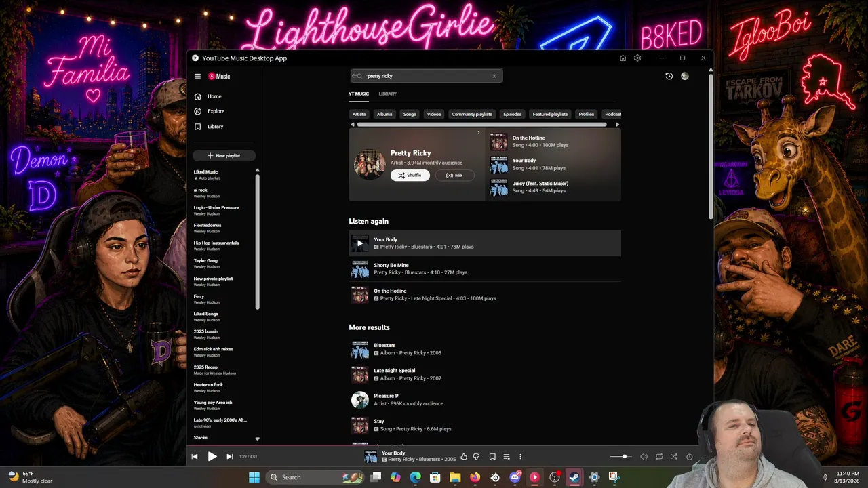Open the hamburger guide menu
This screenshot has height=488, width=868.
coord(197,77)
